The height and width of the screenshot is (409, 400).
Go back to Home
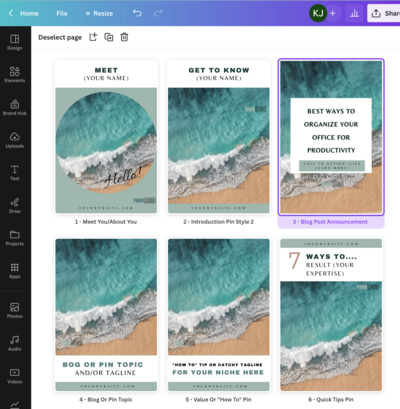[x=24, y=13]
